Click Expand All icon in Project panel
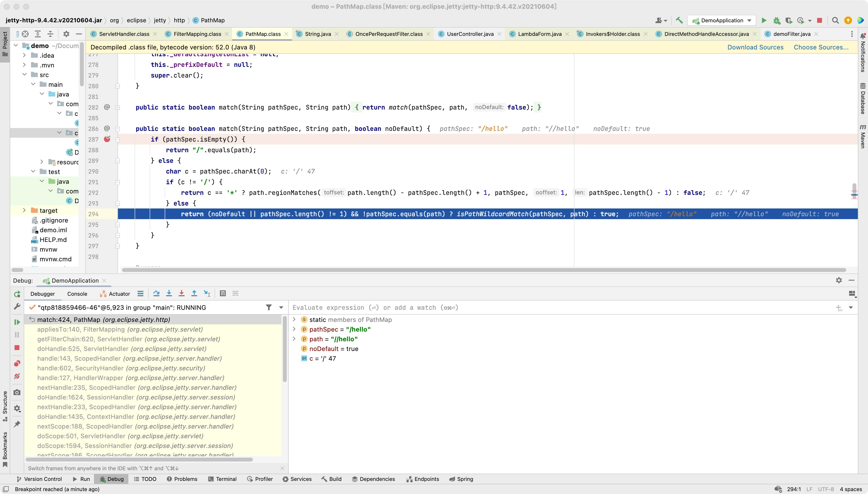 [38, 34]
